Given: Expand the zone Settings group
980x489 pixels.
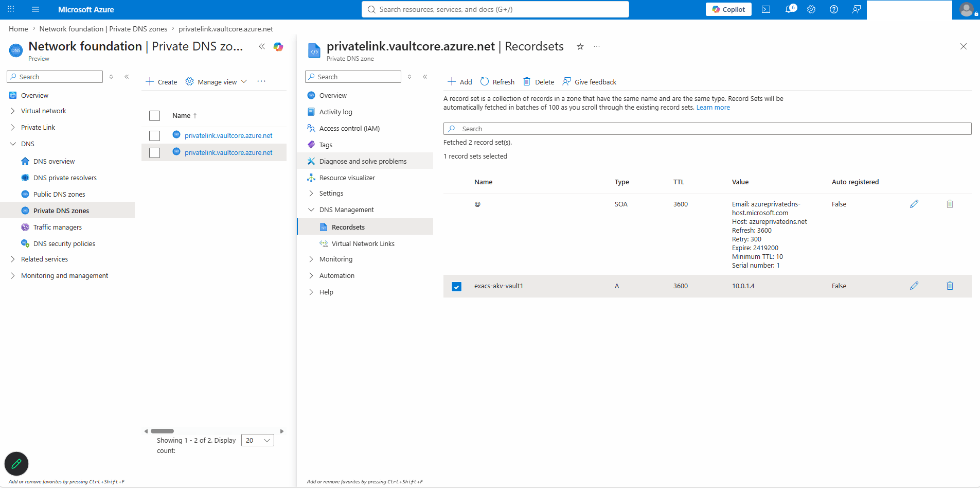Looking at the screenshot, I should click(311, 194).
